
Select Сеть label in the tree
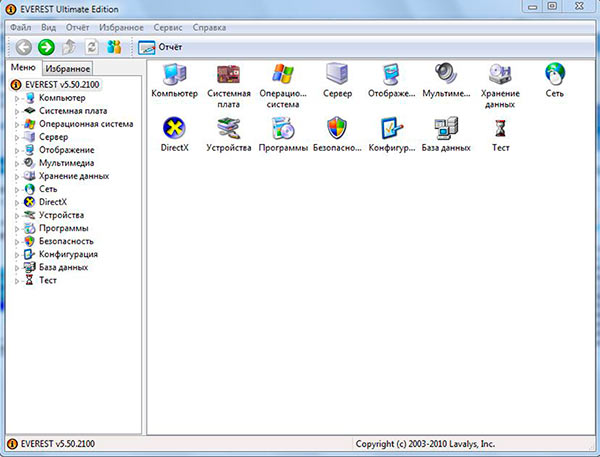click(48, 189)
